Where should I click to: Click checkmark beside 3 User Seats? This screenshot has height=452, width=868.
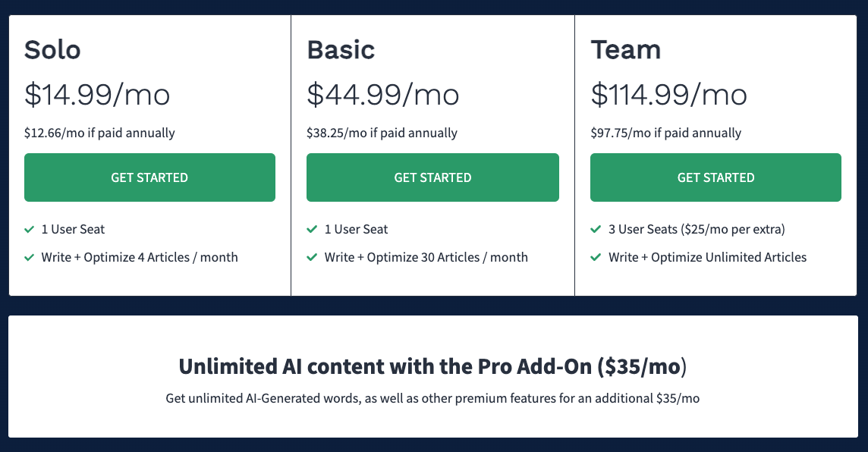point(596,229)
